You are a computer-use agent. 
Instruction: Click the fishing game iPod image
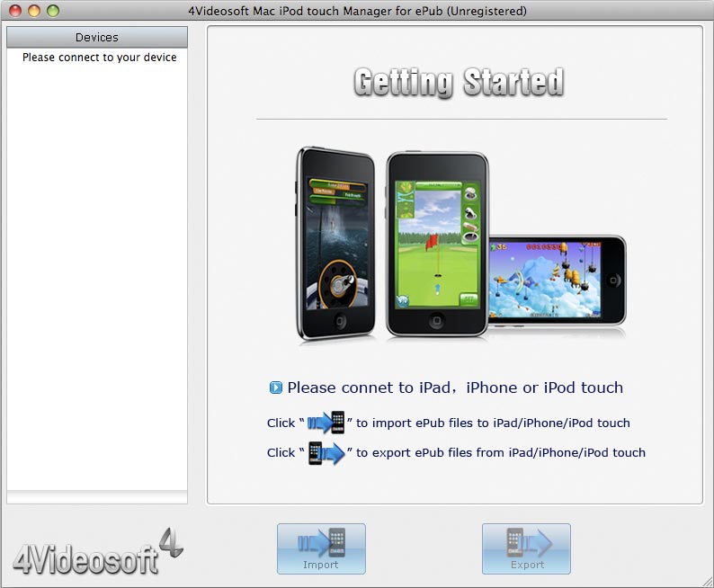336,244
